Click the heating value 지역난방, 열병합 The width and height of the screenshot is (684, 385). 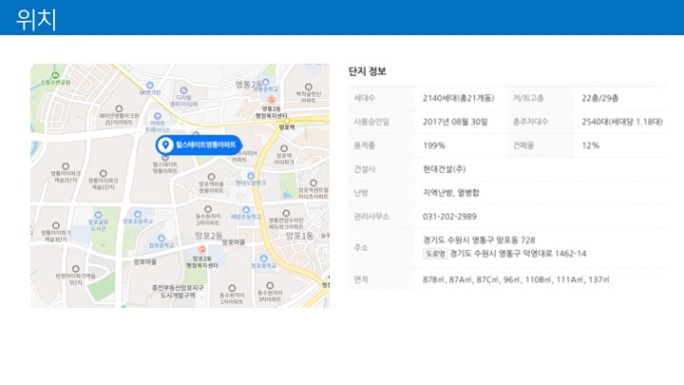pos(451,193)
